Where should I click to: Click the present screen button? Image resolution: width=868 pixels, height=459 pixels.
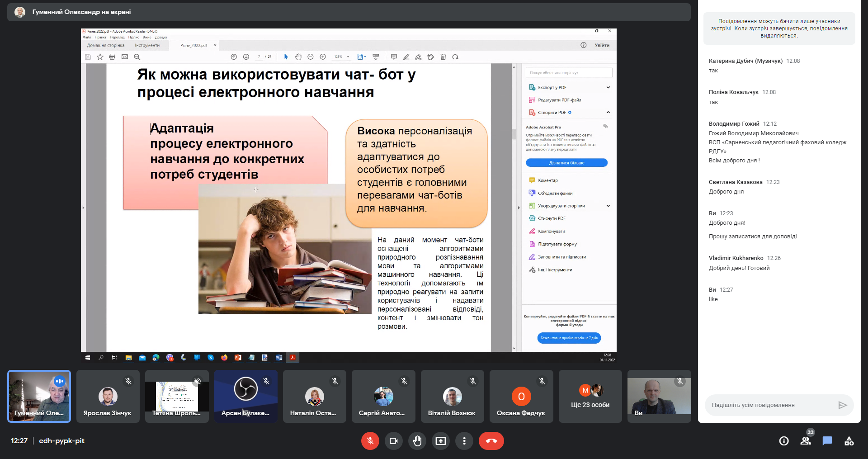(441, 441)
